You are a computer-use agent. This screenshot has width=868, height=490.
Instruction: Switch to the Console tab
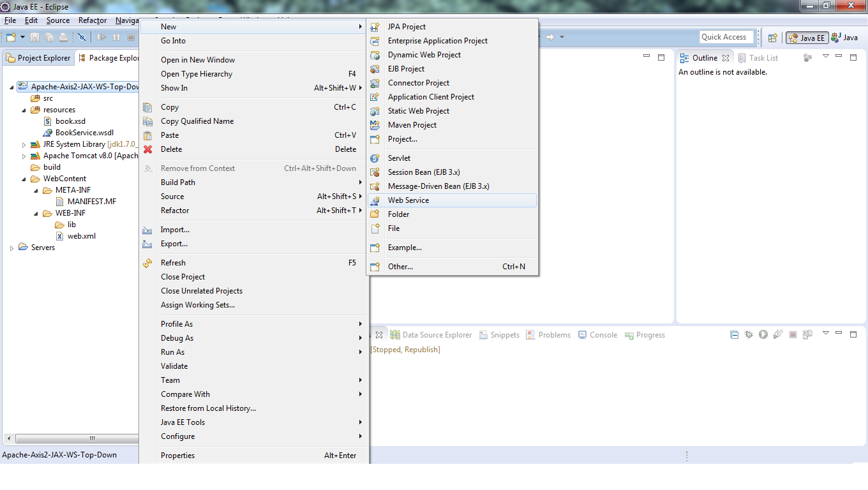597,335
